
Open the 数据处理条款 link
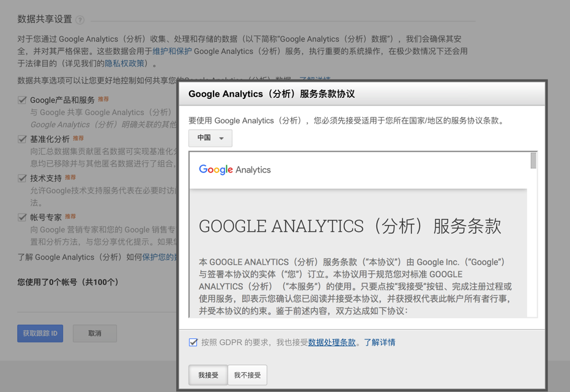(331, 342)
